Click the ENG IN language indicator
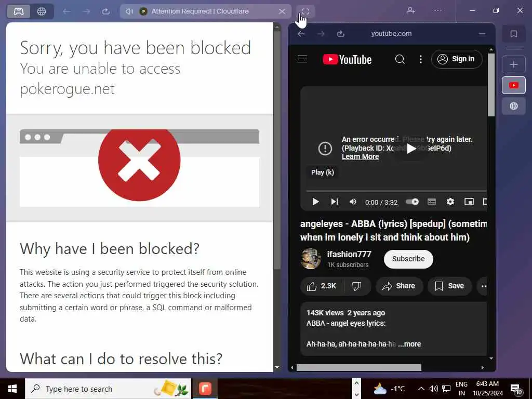The width and height of the screenshot is (532, 399). click(x=461, y=389)
